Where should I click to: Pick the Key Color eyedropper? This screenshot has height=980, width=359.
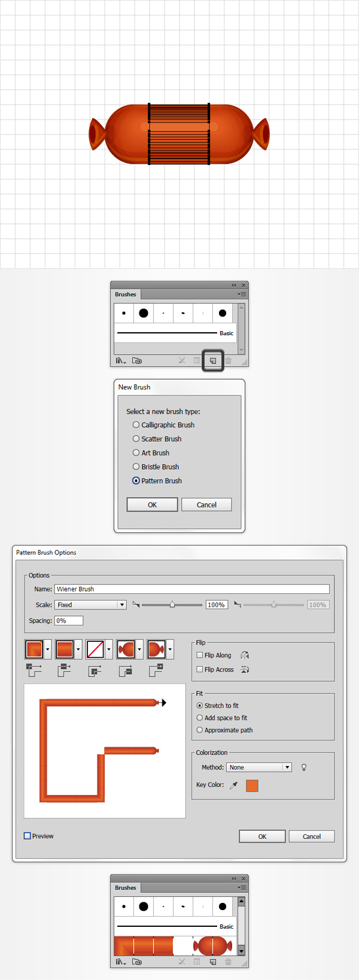tap(234, 785)
